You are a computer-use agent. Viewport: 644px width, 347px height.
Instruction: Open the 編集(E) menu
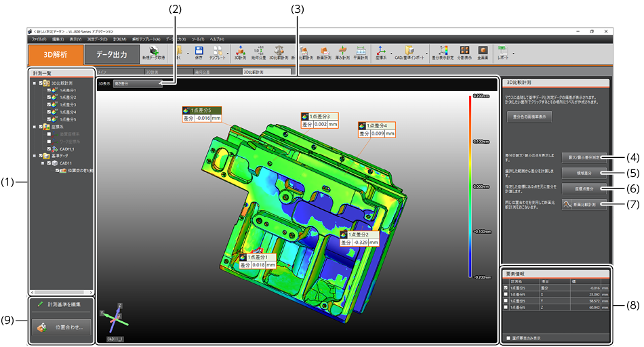pos(58,40)
